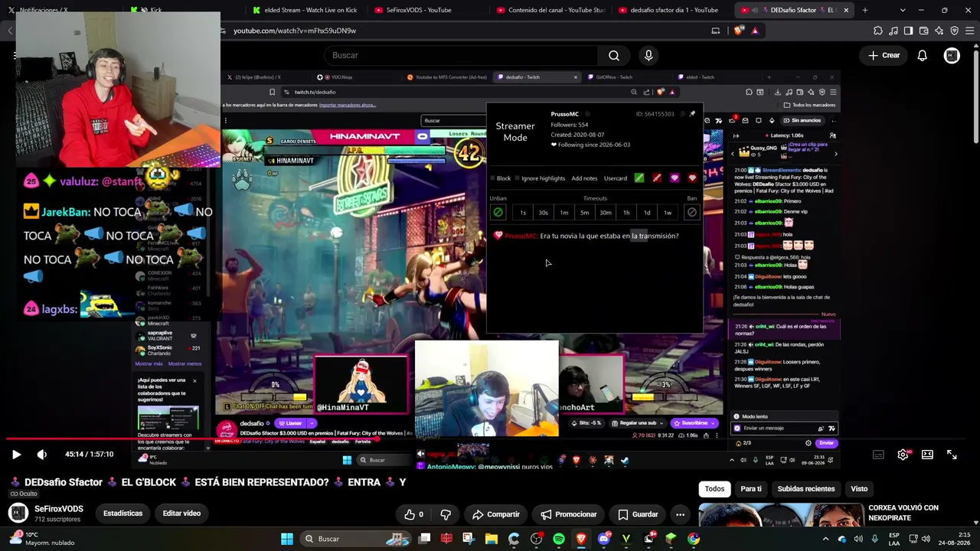
Task: Click the Promocionar button
Action: 568,514
